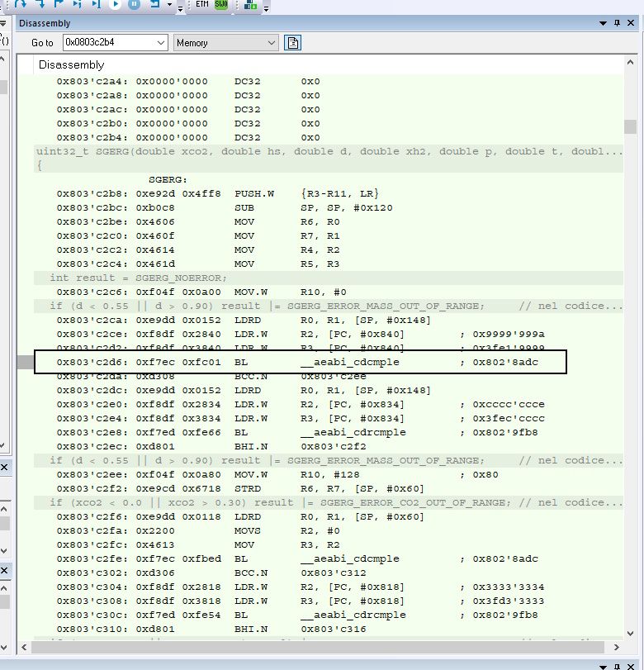Click the horizontal scrollbar left arrow

click(24, 648)
